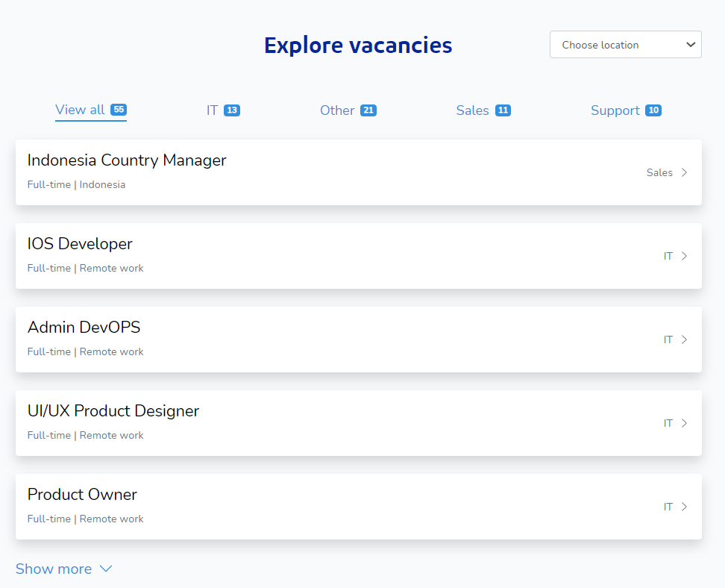Viewport: 725px width, 588px height.
Task: Click the Product Owner job title
Action: tap(82, 495)
